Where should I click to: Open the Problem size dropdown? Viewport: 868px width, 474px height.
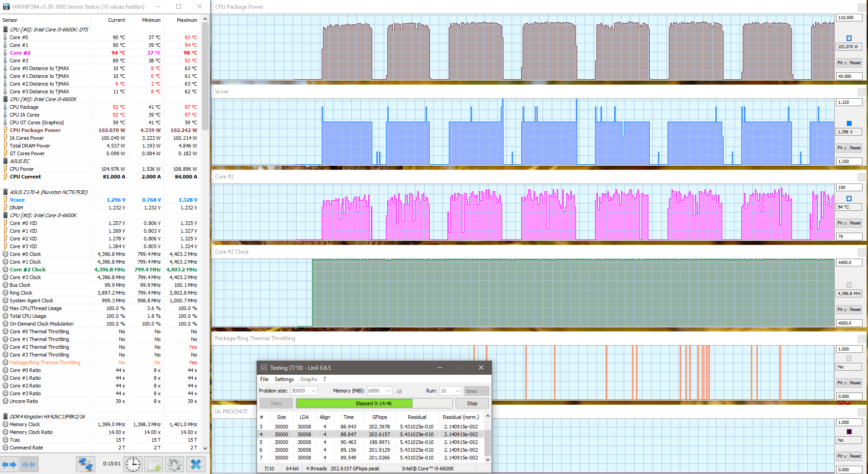click(313, 391)
